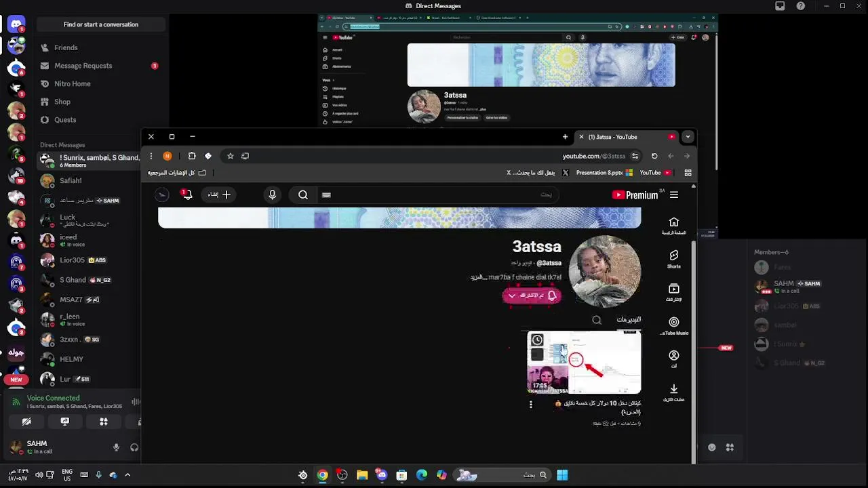Open the YouTube hamburger guide menu
This screenshot has width=868, height=488.
click(x=674, y=195)
